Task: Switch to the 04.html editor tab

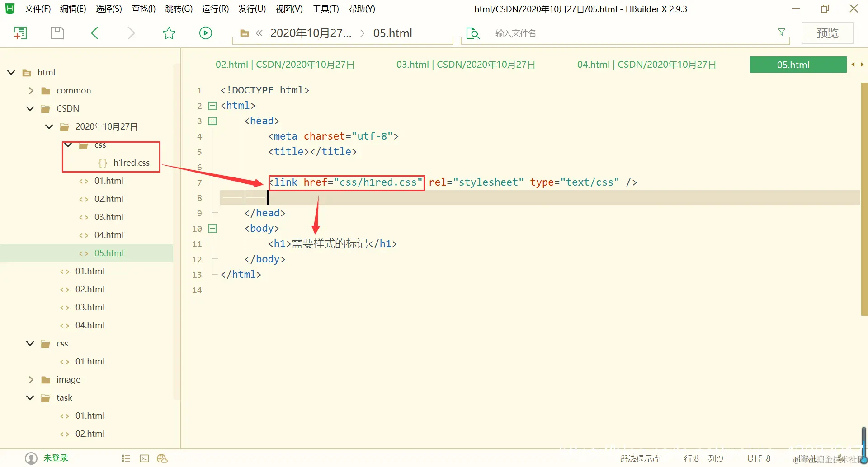Action: (646, 65)
